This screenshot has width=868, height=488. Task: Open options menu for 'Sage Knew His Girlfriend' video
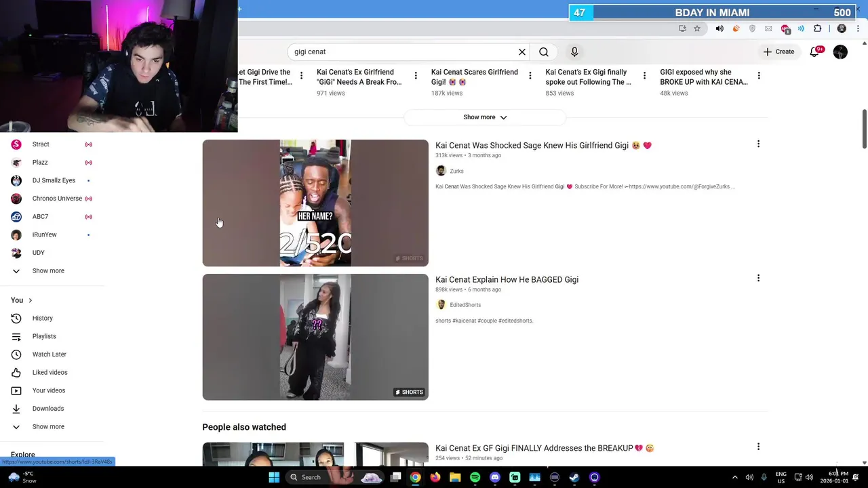click(758, 144)
